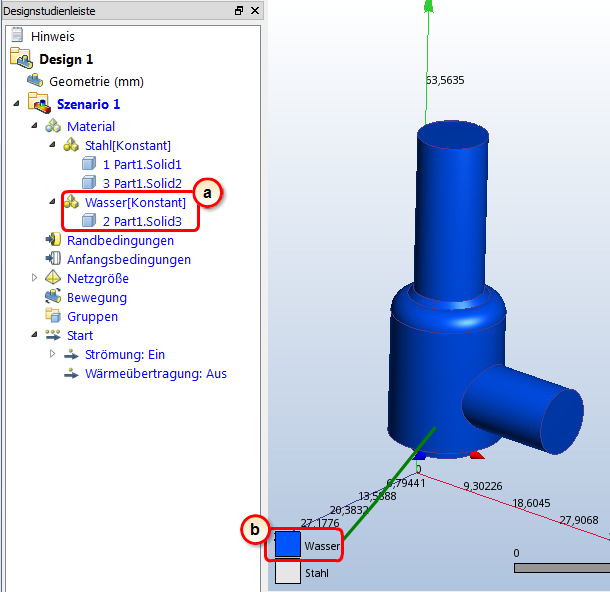Select Netzgröße label
This screenshot has width=610, height=592.
click(98, 278)
